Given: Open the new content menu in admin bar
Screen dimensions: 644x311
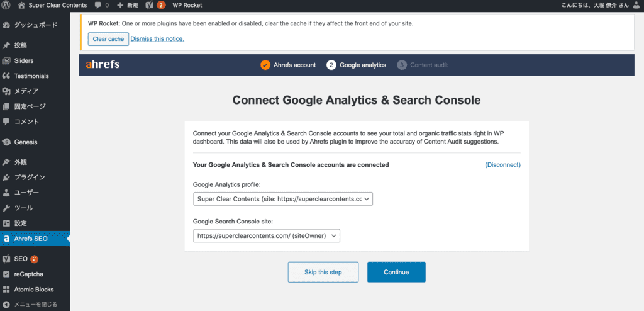Looking at the screenshot, I should (128, 5).
